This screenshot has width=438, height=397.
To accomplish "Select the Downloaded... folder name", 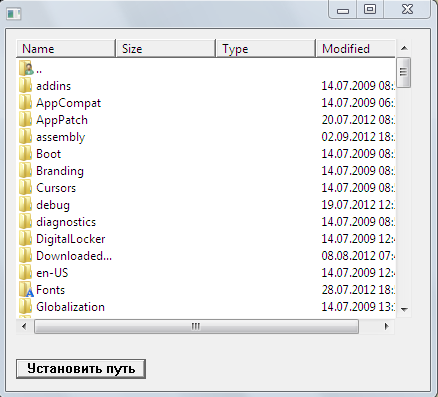I will (x=74, y=256).
